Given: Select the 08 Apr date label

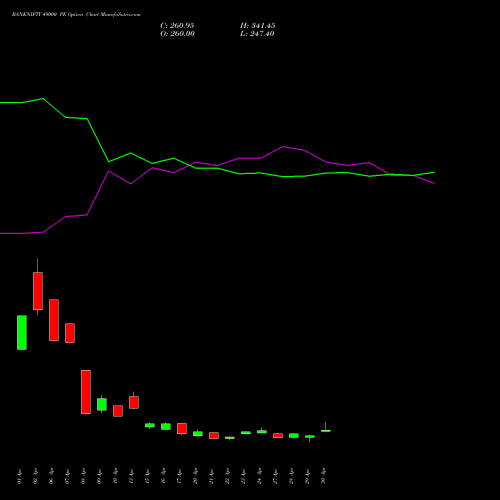Looking at the screenshot, I should coord(83,476).
